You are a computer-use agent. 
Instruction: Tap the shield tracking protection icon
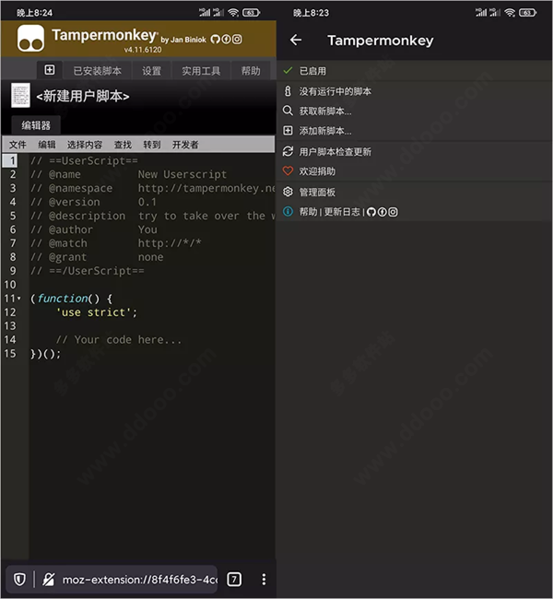point(19,579)
